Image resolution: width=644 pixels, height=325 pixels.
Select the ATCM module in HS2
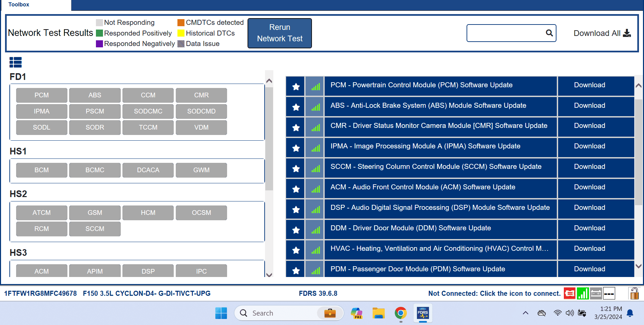(42, 213)
